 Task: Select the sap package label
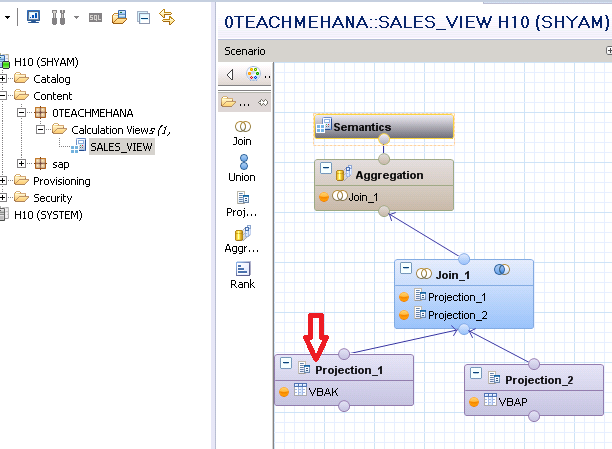61,164
